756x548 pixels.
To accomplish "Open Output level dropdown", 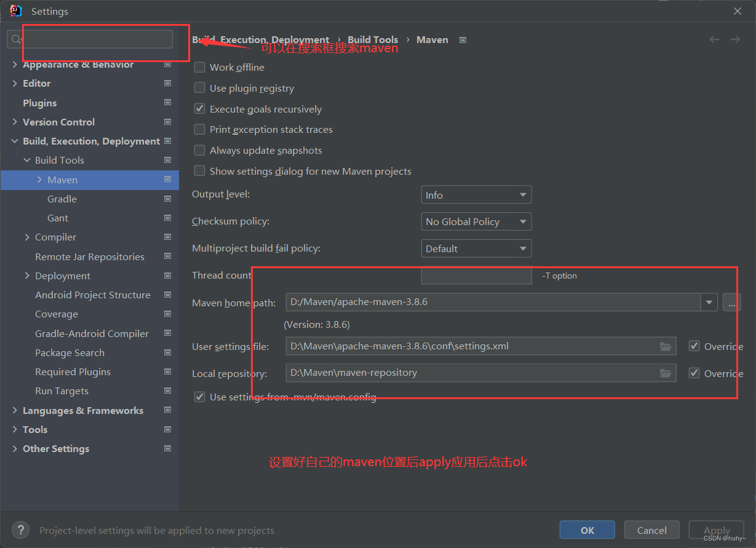I will [x=476, y=195].
